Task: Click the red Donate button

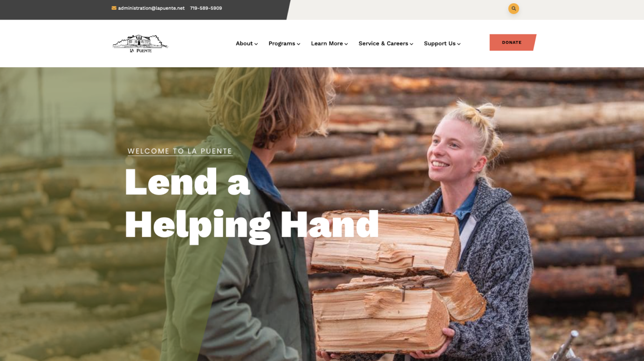Action: point(513,42)
